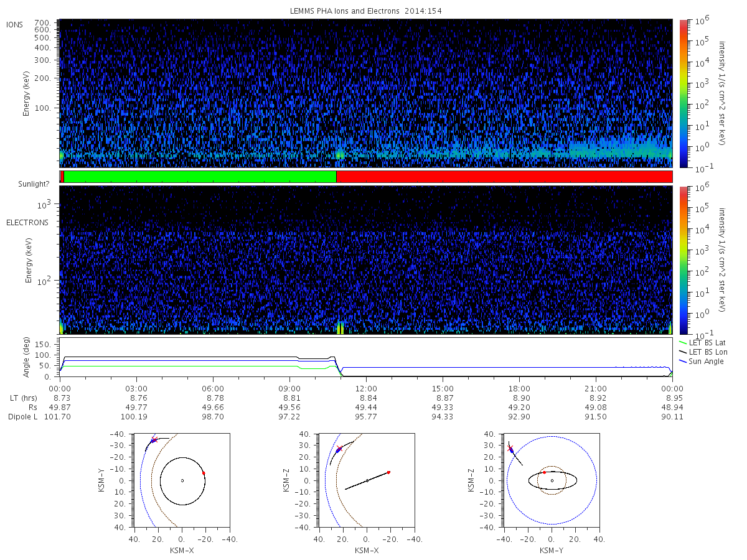
Task: Click the red Sunlight bar segment
Action: (x=504, y=177)
